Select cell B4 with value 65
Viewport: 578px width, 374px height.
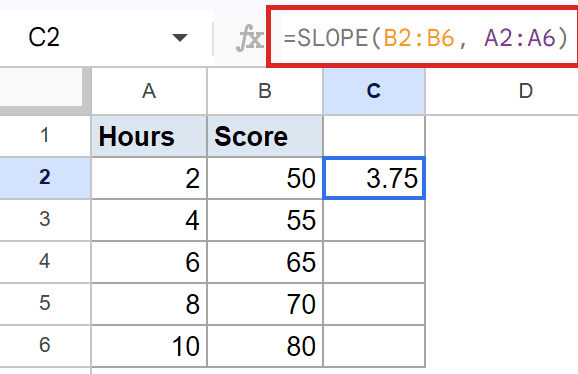pyautogui.click(x=265, y=262)
